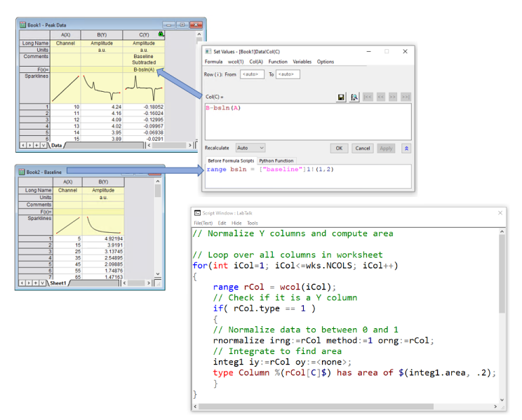Click the Script Window vertical scrollbar thumb
Image resolution: width=522 pixels, height=420 pixels.
tap(502, 273)
